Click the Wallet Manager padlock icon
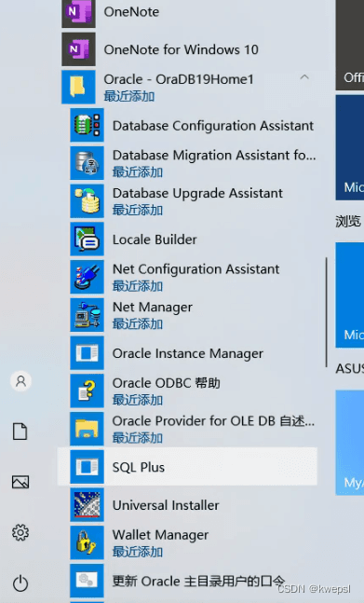Screen dimensions: 364x603 coord(87,542)
